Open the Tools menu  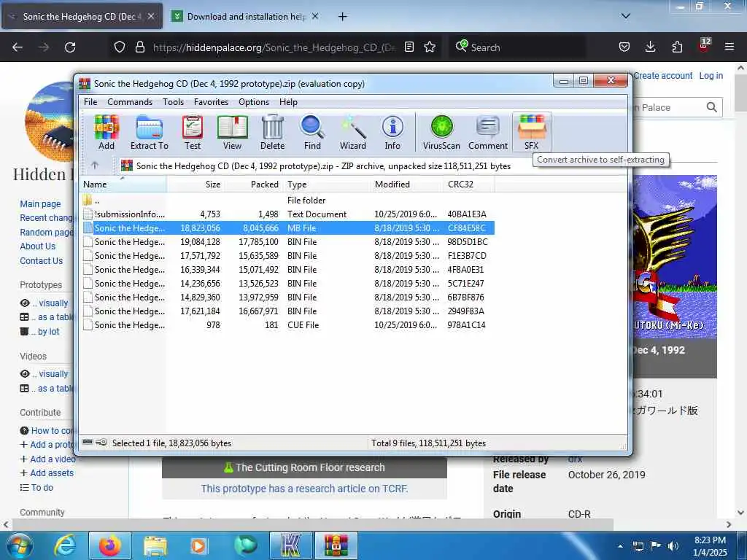click(x=173, y=102)
